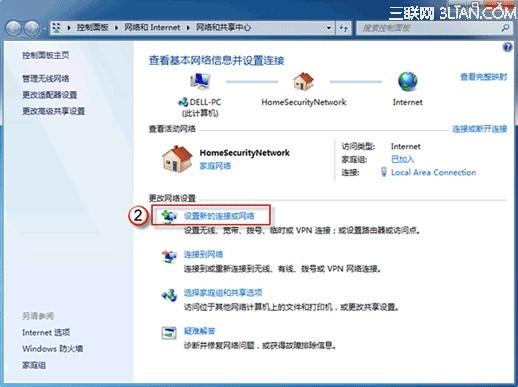
Task: Open Windows 防火墙 link in sidebar
Action: tap(53, 349)
